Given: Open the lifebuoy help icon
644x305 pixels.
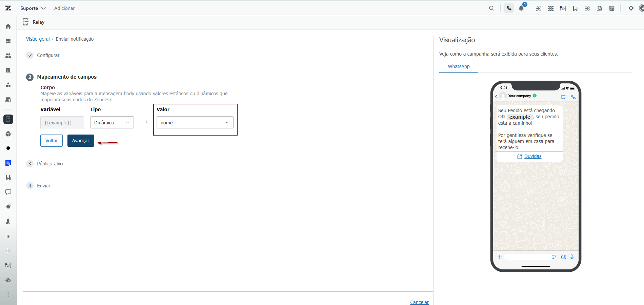Looking at the screenshot, I should [x=631, y=8].
